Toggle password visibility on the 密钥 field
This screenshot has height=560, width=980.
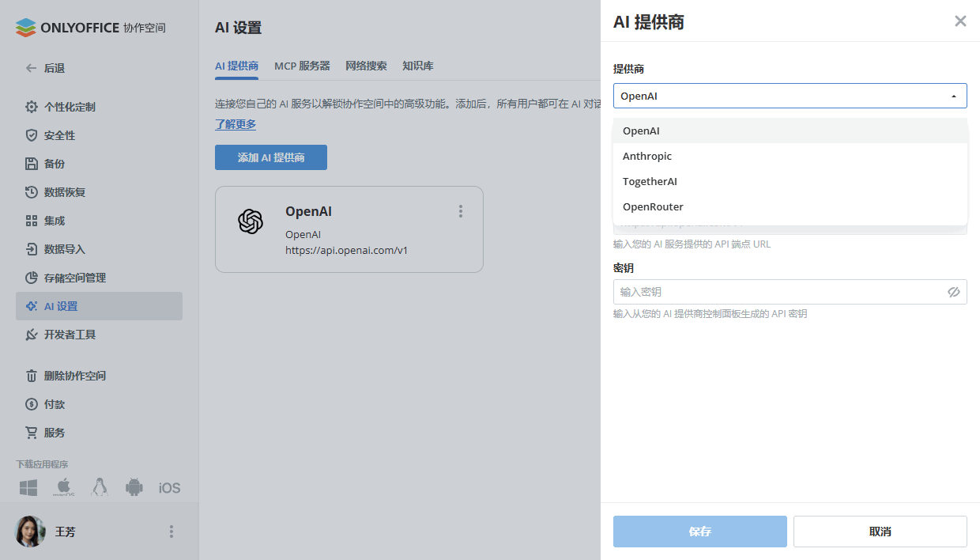point(954,292)
